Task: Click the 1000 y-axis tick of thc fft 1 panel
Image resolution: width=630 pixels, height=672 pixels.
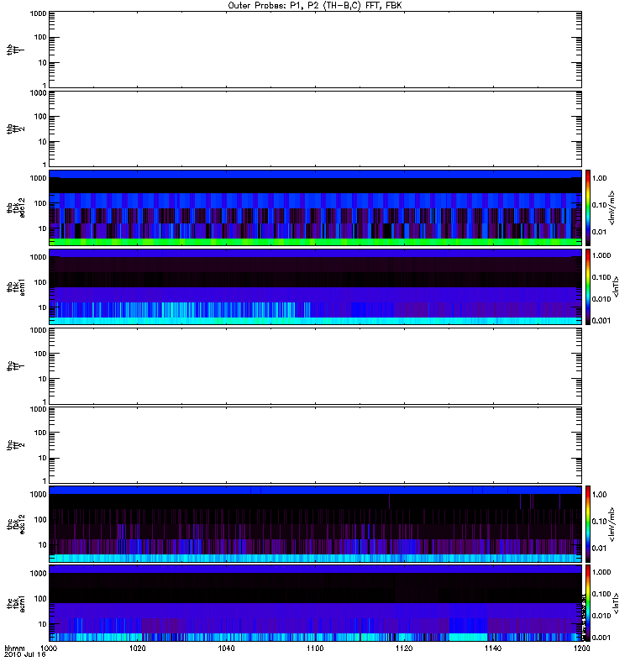Action: click(38, 330)
